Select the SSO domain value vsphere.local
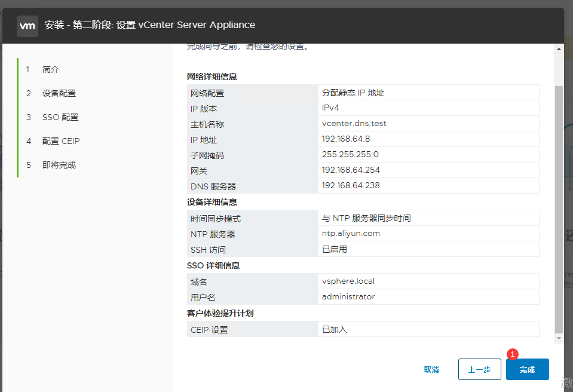573x392 pixels. (348, 281)
